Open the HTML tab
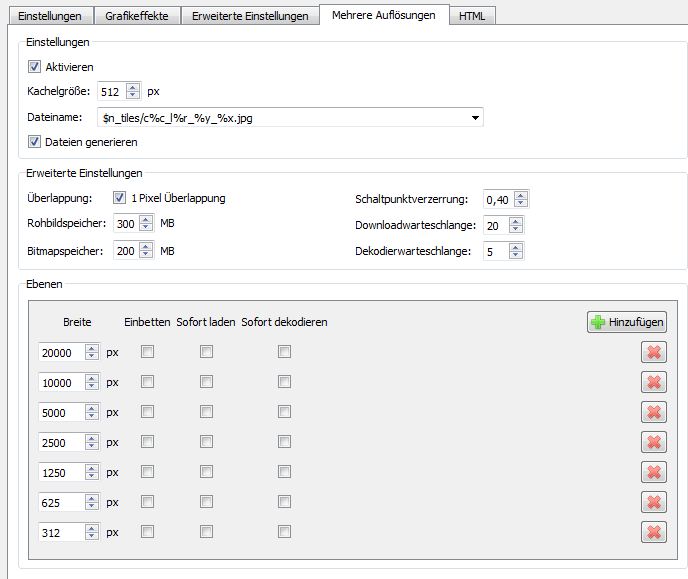The width and height of the screenshot is (688, 579). click(x=472, y=16)
